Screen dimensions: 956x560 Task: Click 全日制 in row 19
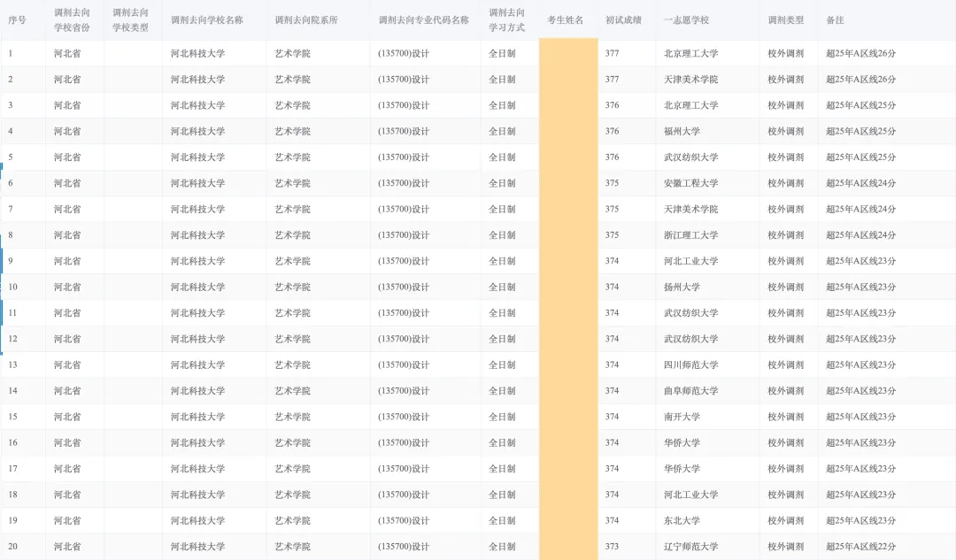click(x=502, y=520)
